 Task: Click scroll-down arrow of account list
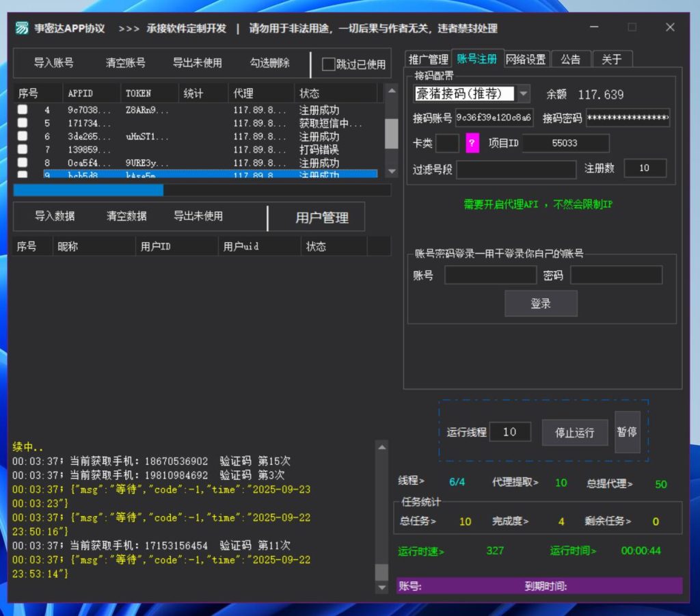click(x=391, y=171)
